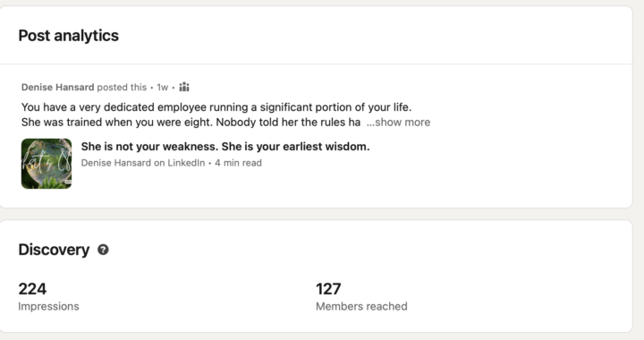
Task: Click the group visibility icon beside 1w
Action: pos(184,87)
